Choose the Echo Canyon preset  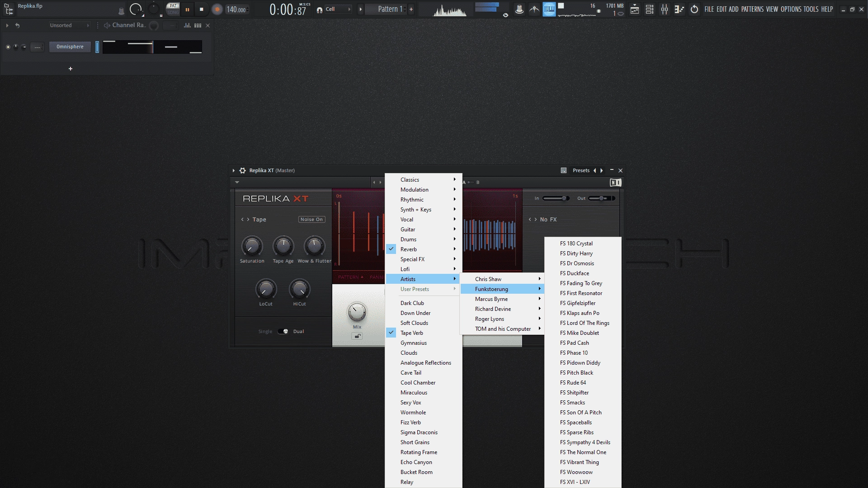[424, 462]
